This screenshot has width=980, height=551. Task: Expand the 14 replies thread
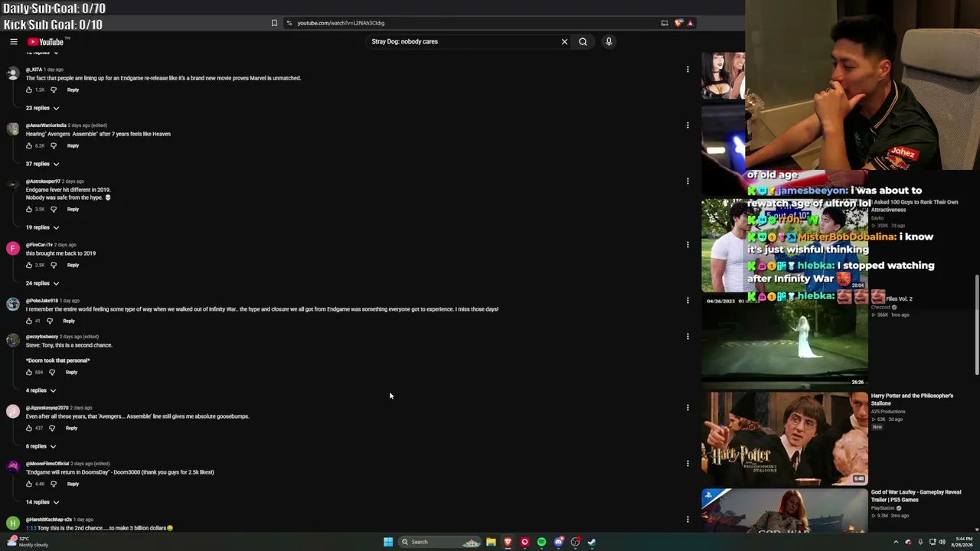pyautogui.click(x=42, y=502)
